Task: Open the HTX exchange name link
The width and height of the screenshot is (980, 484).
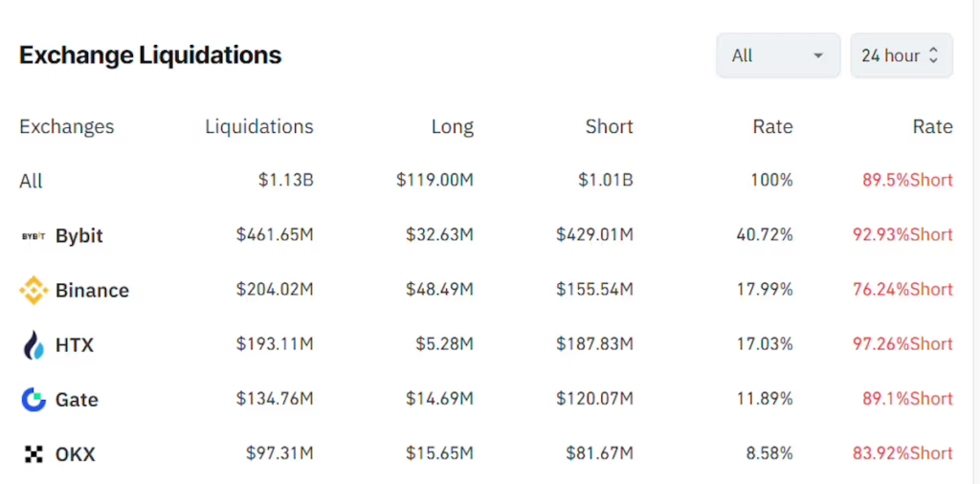Action: coord(75,345)
